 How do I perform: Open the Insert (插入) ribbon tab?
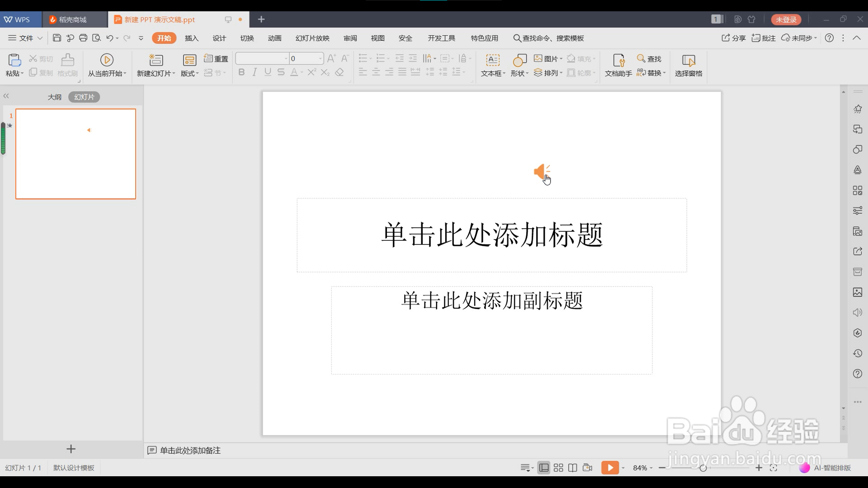coord(192,38)
